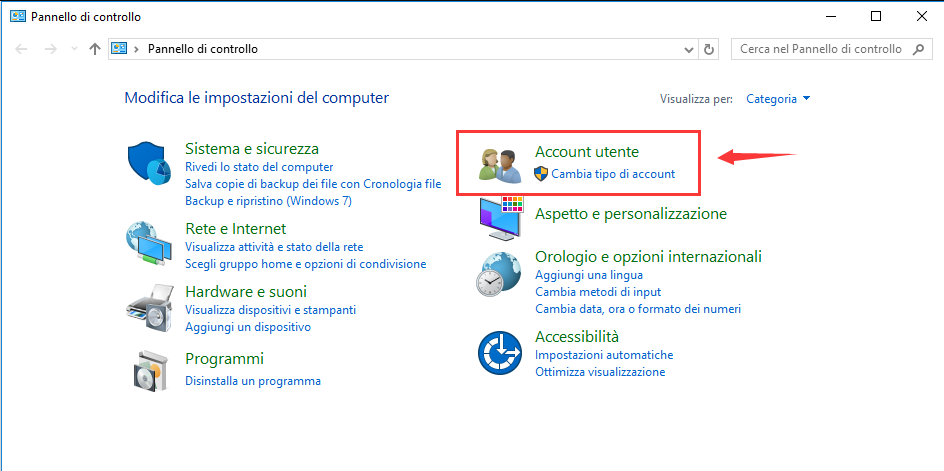Click Pannello di controllo in the address bar
This screenshot has height=471, width=944.
(203, 49)
